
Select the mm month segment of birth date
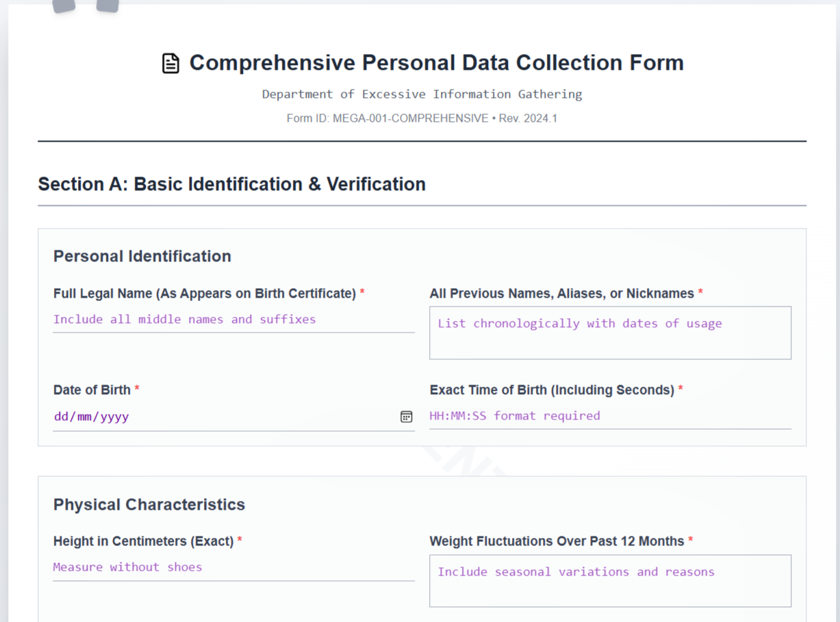click(x=84, y=416)
